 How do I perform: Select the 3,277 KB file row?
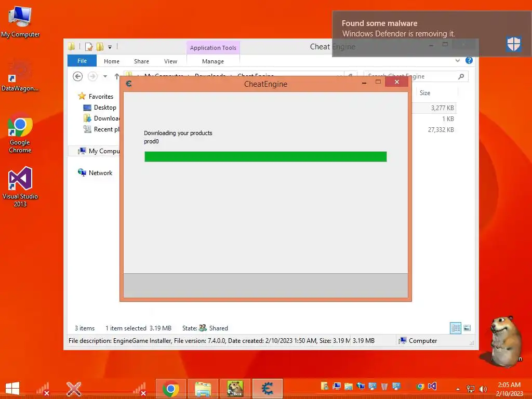pos(434,108)
